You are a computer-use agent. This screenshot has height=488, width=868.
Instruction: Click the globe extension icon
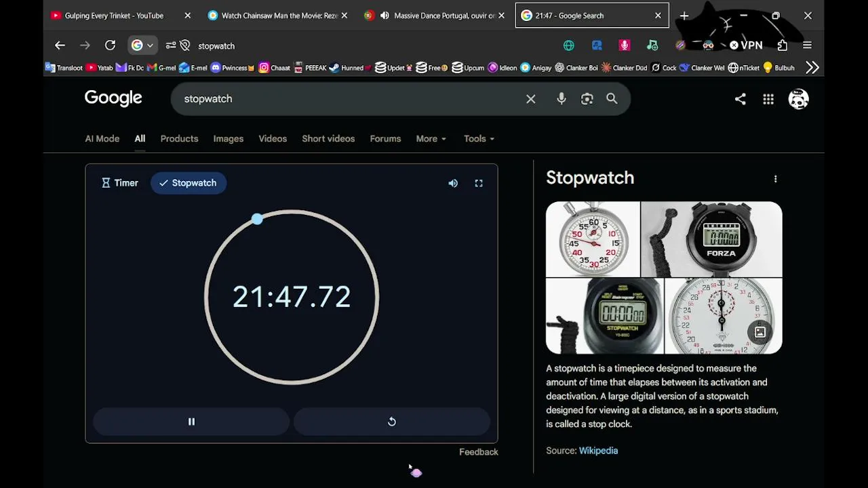tap(569, 45)
